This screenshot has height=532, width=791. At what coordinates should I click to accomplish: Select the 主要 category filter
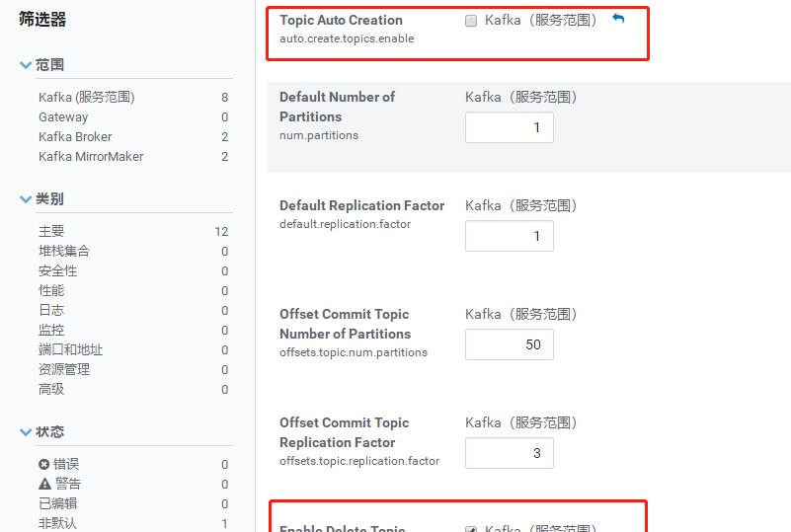tap(51, 232)
